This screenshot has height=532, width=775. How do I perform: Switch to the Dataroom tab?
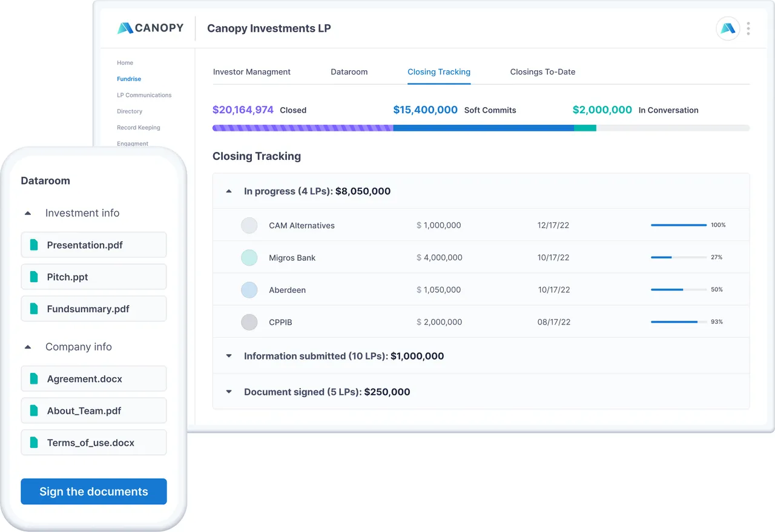pyautogui.click(x=349, y=71)
